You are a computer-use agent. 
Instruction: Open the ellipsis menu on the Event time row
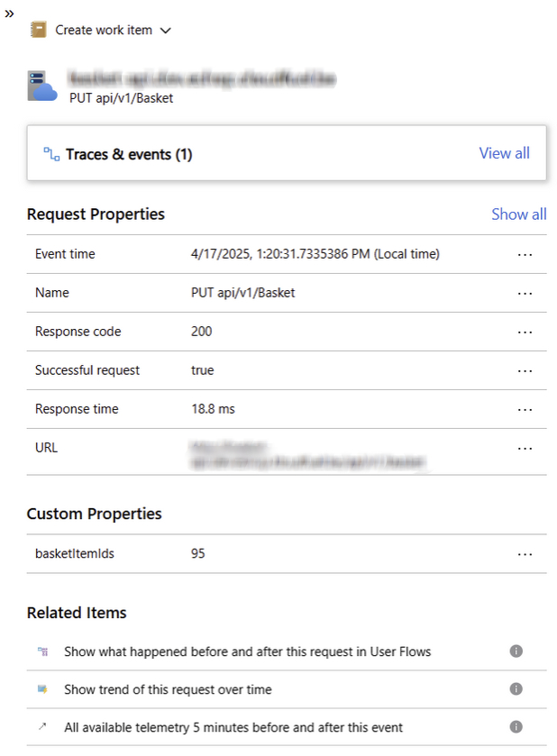[x=525, y=254]
